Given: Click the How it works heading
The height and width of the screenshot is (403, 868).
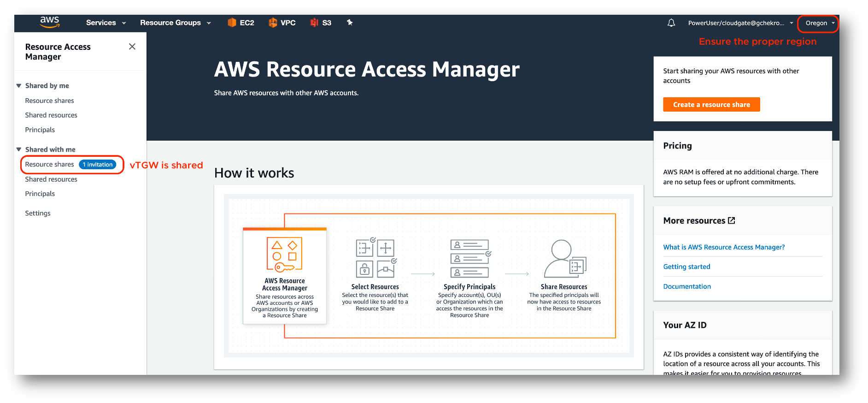Looking at the screenshot, I should [x=254, y=173].
